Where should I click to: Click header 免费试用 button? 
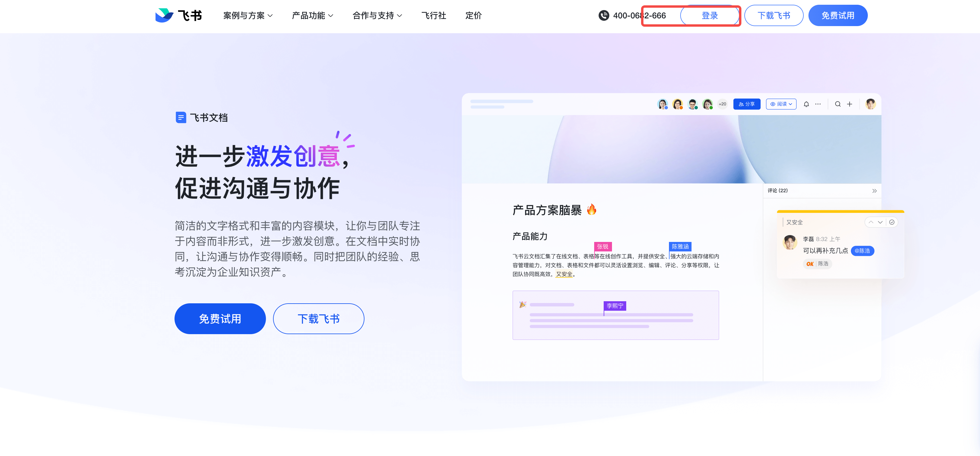[838, 16]
